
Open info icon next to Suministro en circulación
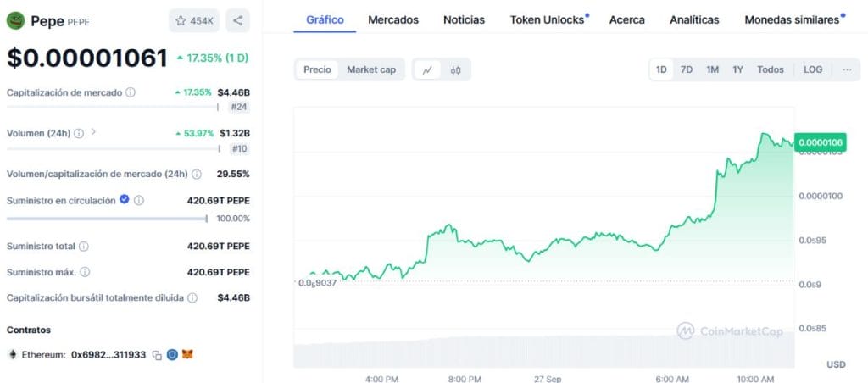[139, 200]
